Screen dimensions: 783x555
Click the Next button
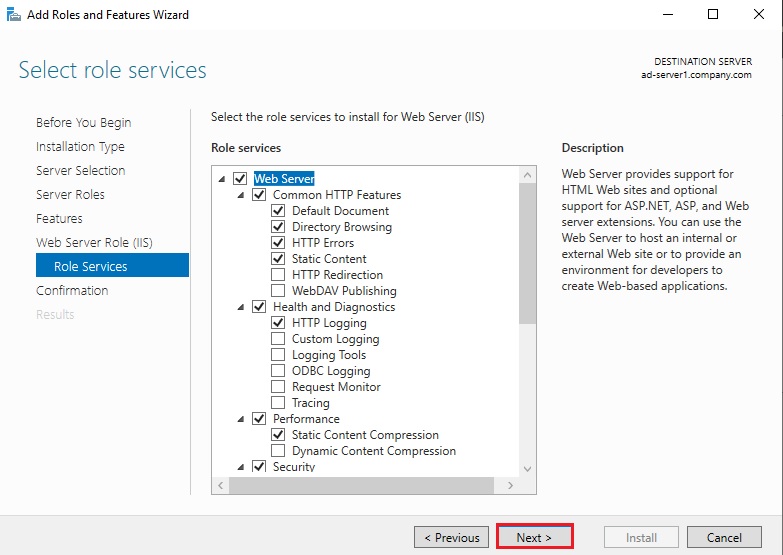point(535,537)
